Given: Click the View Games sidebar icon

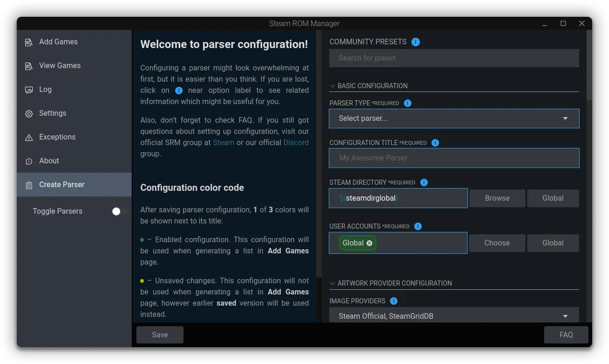Looking at the screenshot, I should (x=29, y=66).
